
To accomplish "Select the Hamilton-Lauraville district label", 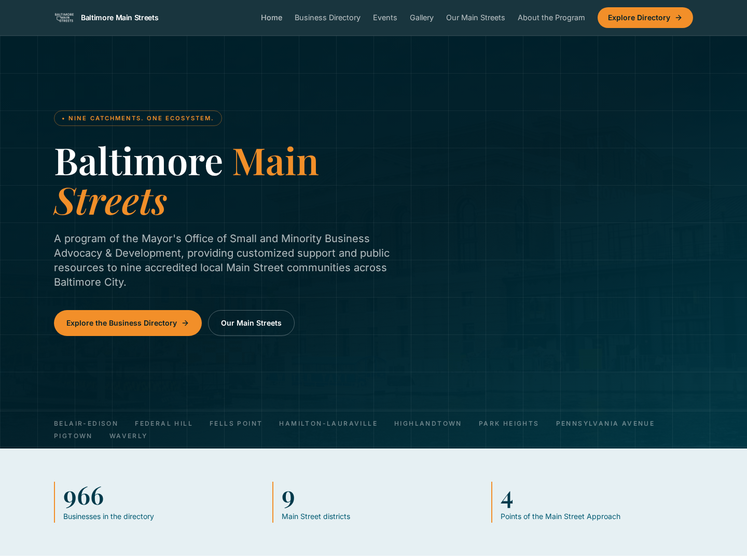I will [x=328, y=424].
